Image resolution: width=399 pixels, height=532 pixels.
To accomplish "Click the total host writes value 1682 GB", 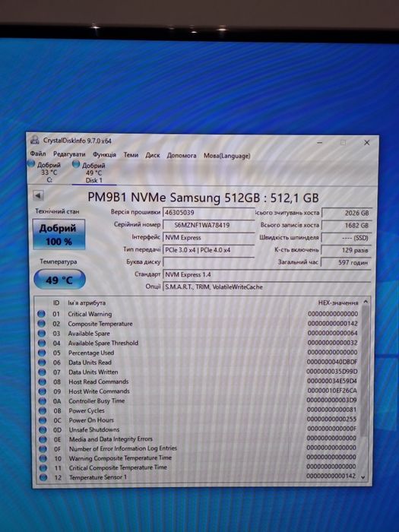I will point(347,226).
